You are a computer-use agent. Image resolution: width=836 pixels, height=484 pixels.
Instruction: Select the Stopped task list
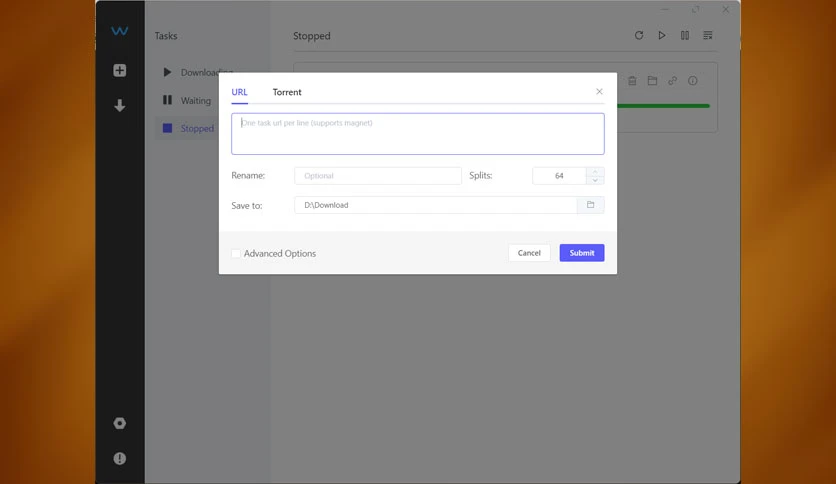pyautogui.click(x=190, y=128)
